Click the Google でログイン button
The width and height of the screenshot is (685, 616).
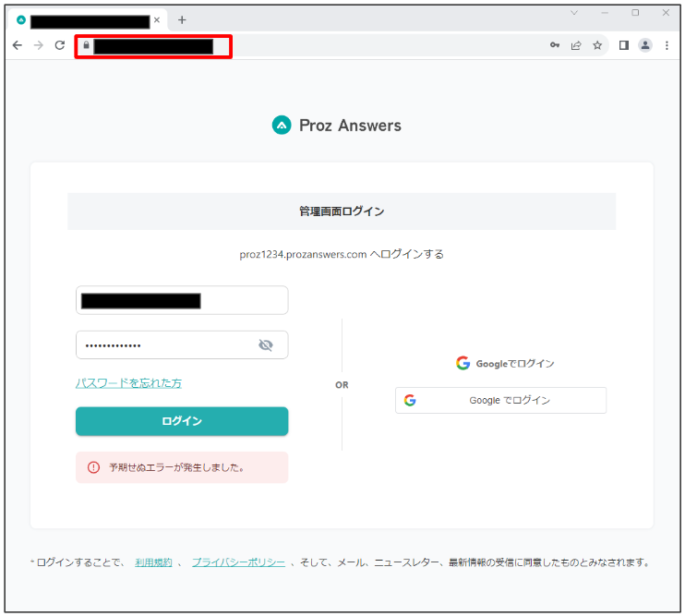[500, 400]
